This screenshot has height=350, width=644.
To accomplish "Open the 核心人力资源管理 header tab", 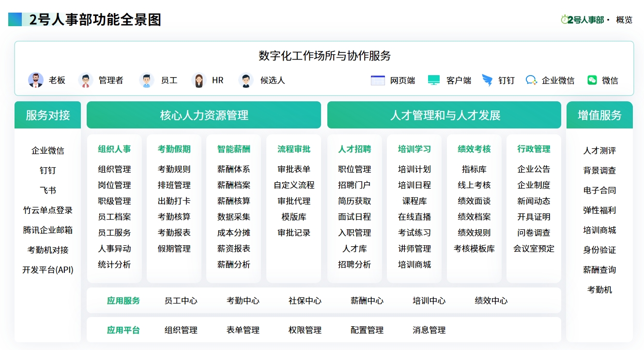I will 204,115.
